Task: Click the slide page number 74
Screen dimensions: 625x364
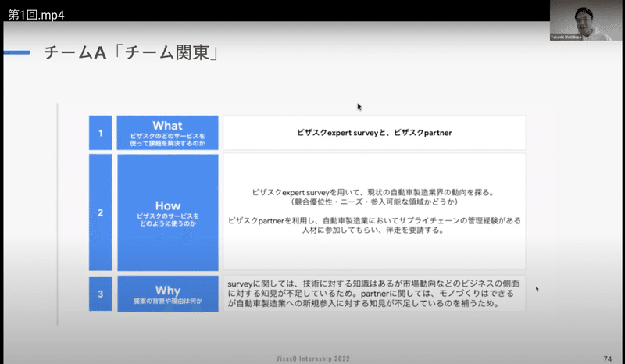Action: pyautogui.click(x=608, y=359)
